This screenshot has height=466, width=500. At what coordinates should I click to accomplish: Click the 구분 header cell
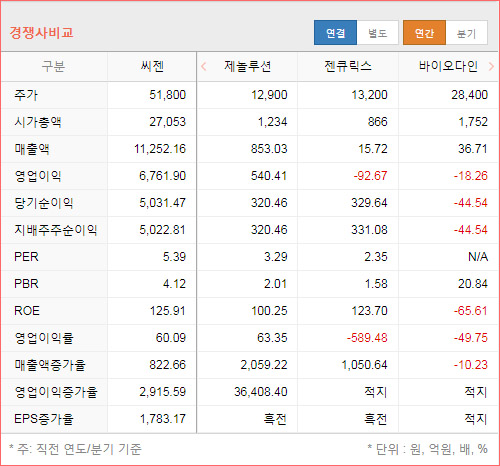point(53,66)
